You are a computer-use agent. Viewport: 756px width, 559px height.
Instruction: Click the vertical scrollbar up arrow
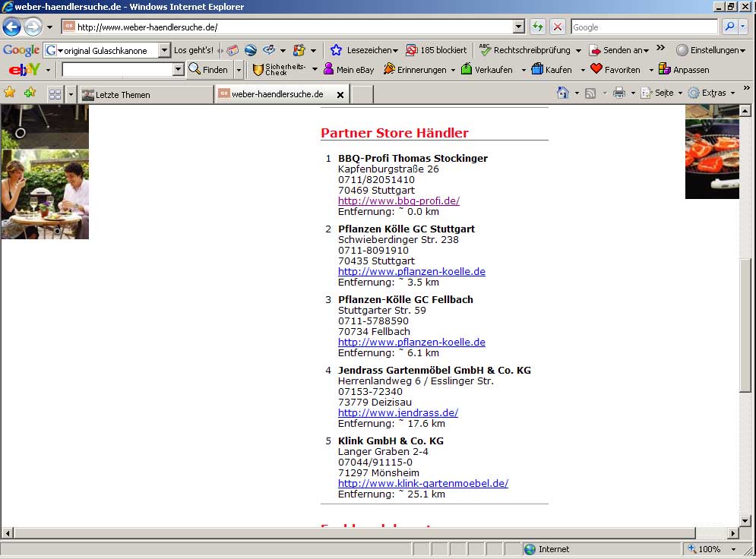click(x=745, y=111)
